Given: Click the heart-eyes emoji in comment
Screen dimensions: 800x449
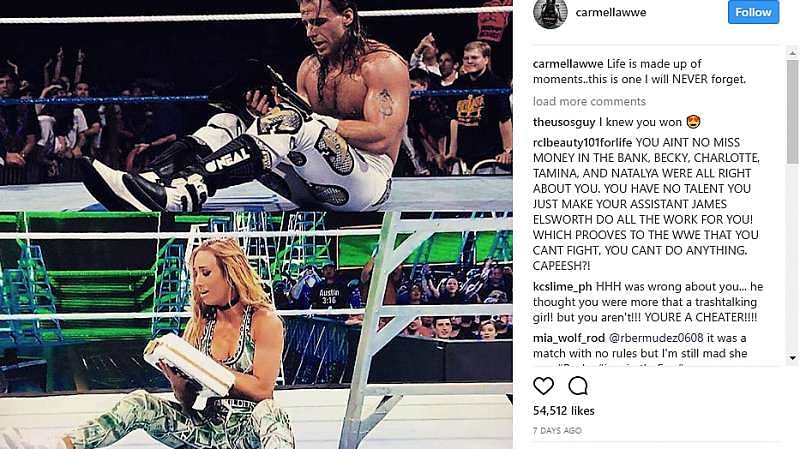Looking at the screenshot, I should coord(693,122).
